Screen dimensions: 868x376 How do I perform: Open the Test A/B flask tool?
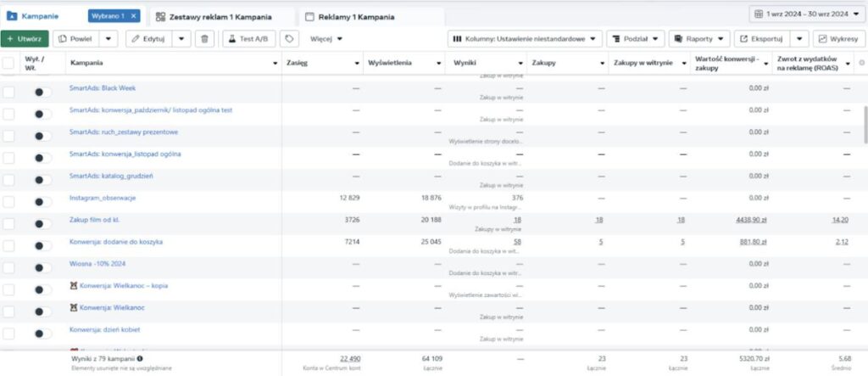[249, 38]
